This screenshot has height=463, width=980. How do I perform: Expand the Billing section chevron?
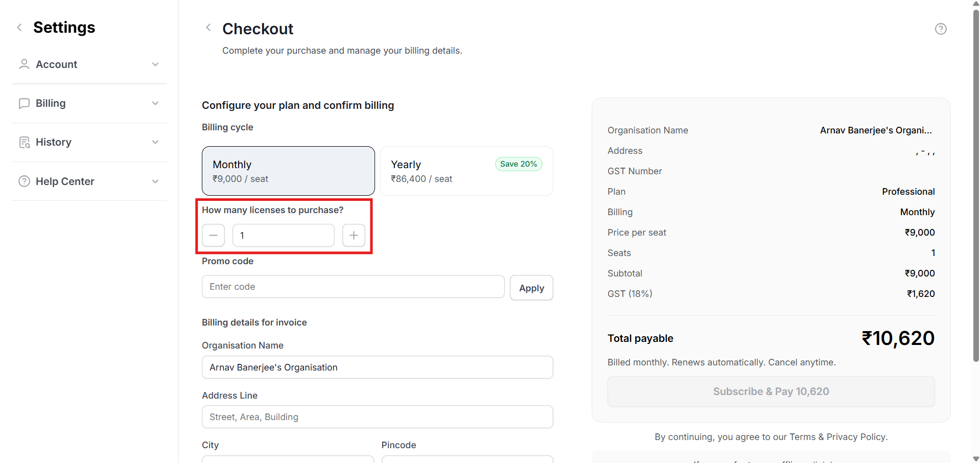pos(155,103)
